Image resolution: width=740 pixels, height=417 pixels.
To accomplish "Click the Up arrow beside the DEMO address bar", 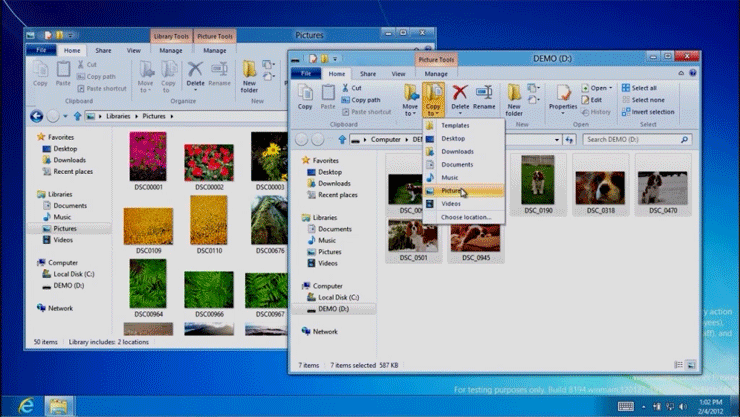I will click(342, 140).
